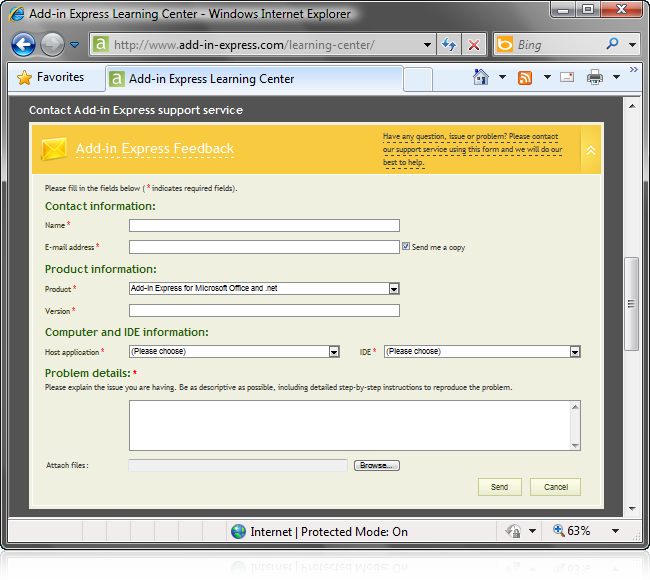This screenshot has width=650, height=580.
Task: Click the Version input field
Action: (x=264, y=311)
